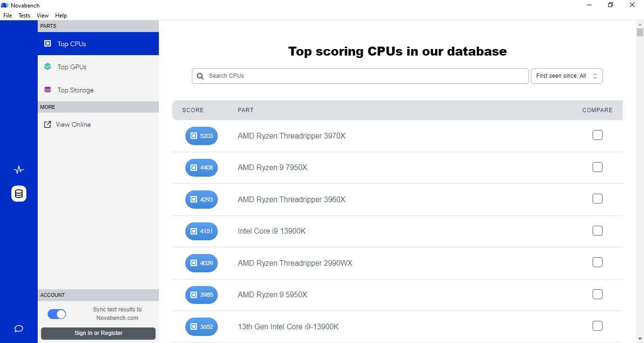Select Top GPUs in the Parts list
This screenshot has height=343, width=644.
98,66
